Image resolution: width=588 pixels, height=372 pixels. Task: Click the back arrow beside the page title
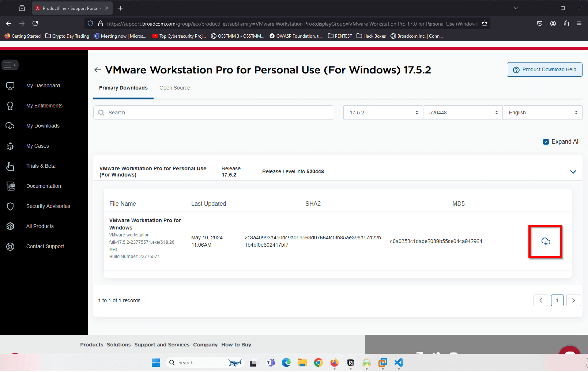click(x=98, y=70)
